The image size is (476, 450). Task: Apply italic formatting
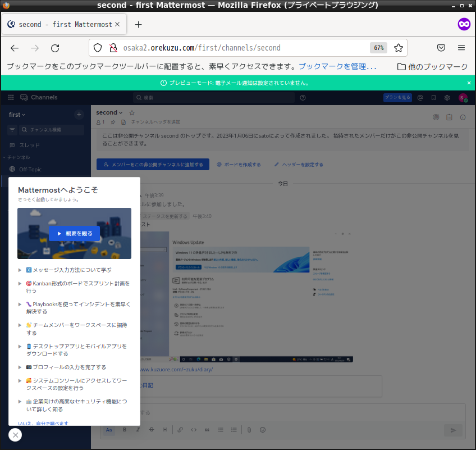(138, 430)
